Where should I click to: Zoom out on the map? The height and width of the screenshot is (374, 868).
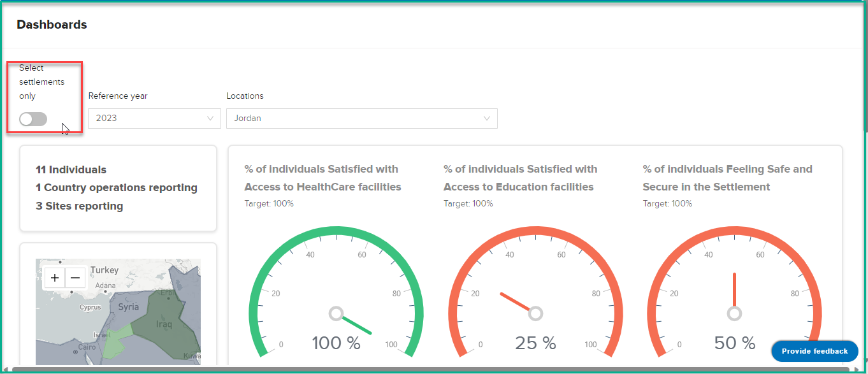click(x=75, y=278)
